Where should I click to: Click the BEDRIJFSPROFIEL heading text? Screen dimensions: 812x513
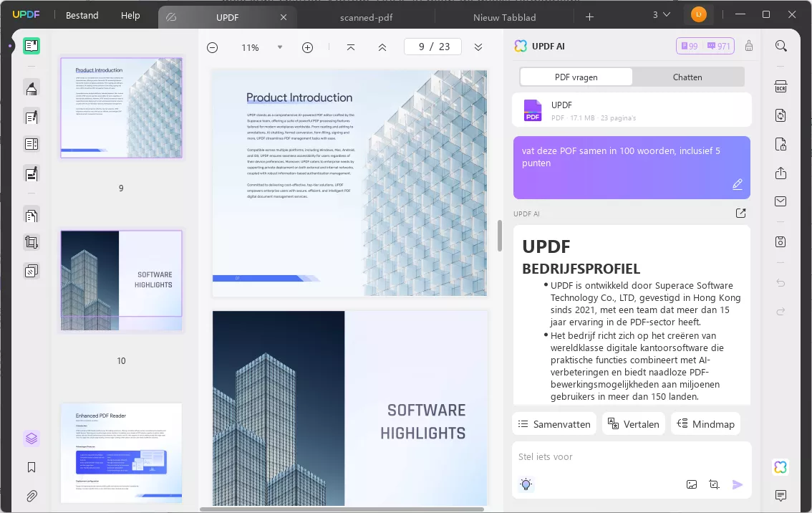[x=581, y=269]
